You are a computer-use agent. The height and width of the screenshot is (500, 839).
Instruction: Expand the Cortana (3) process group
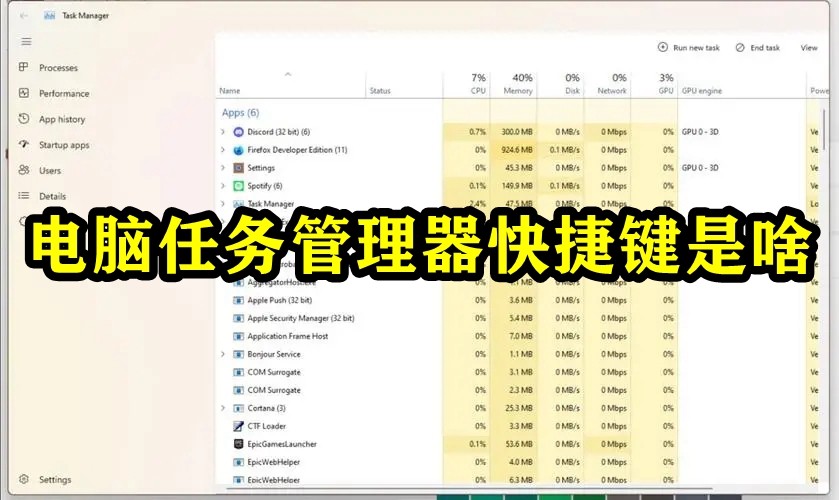pos(223,408)
